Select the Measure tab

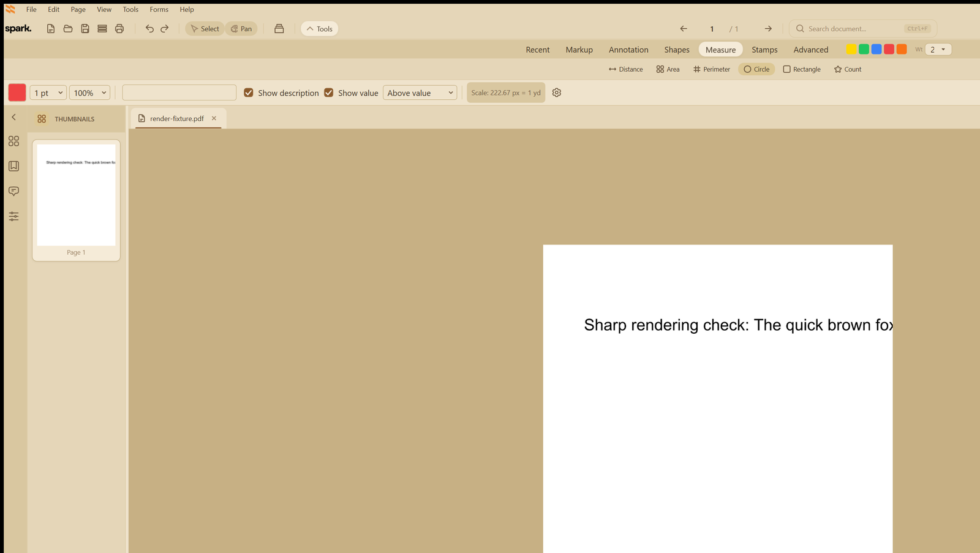pyautogui.click(x=720, y=50)
